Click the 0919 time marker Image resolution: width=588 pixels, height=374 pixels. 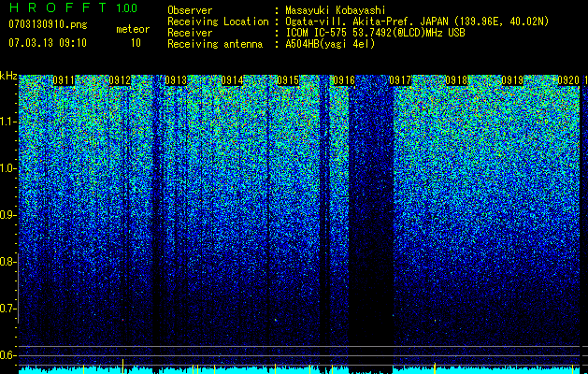coord(512,80)
